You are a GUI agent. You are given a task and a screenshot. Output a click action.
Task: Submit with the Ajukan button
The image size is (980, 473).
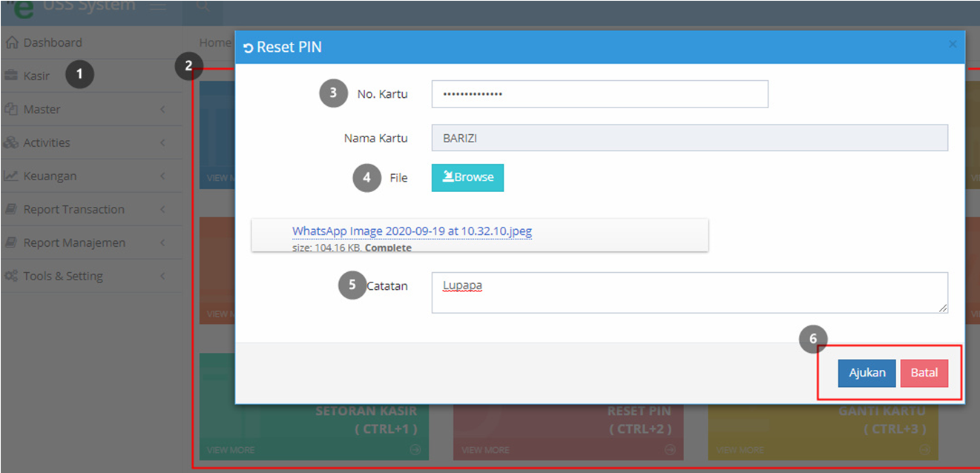click(867, 373)
